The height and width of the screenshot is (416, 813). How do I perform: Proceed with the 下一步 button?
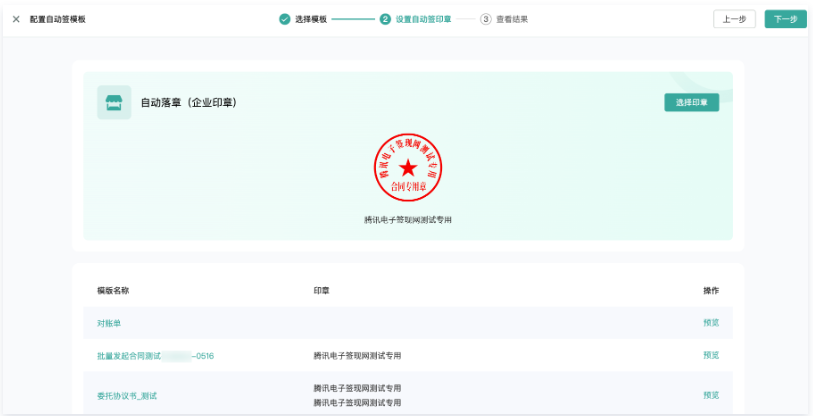(785, 19)
